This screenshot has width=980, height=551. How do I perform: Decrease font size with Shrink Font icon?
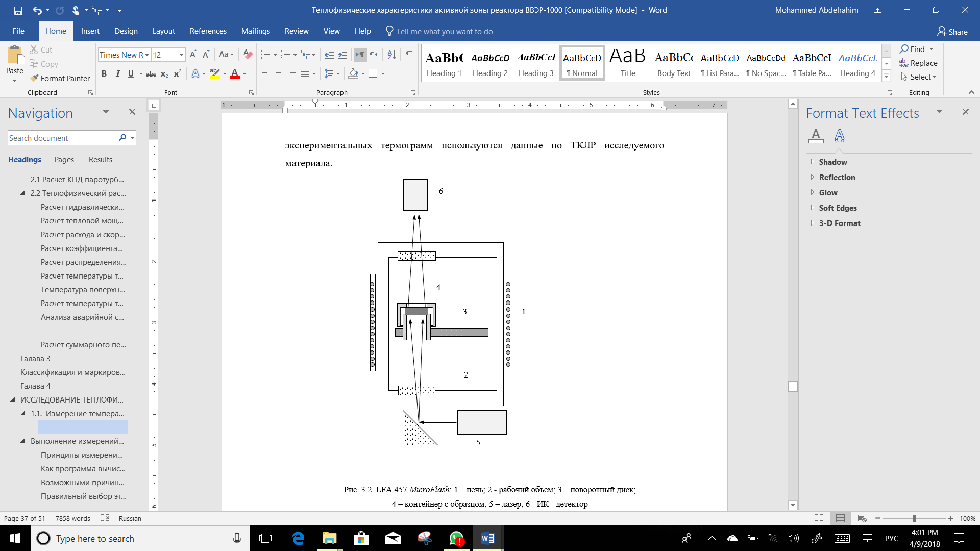[206, 55]
